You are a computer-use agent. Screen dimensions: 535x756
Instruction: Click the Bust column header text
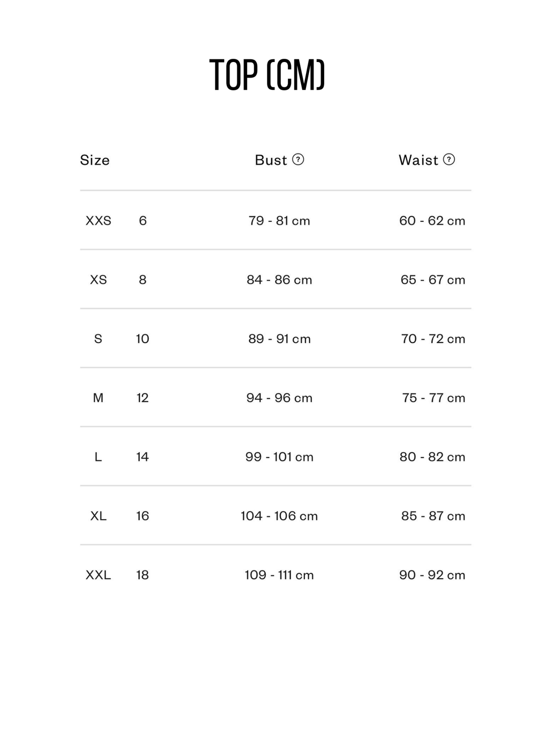pos(271,160)
